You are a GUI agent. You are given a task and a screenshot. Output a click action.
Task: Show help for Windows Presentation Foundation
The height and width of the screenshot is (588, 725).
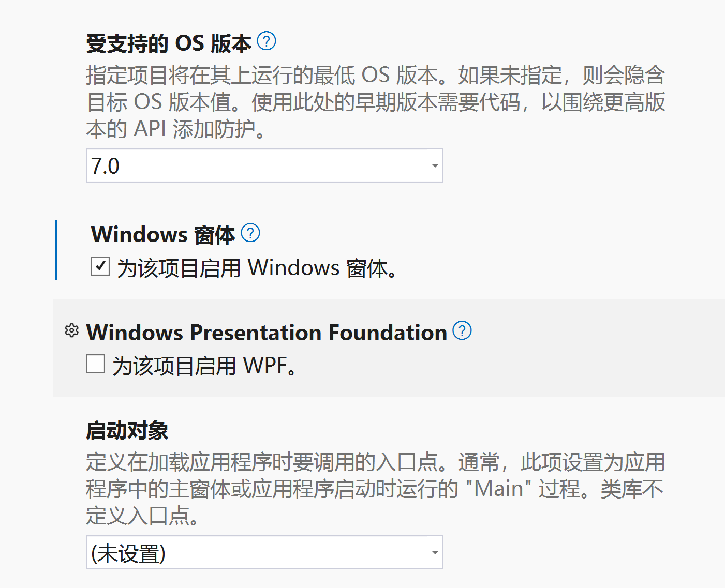coord(462,330)
